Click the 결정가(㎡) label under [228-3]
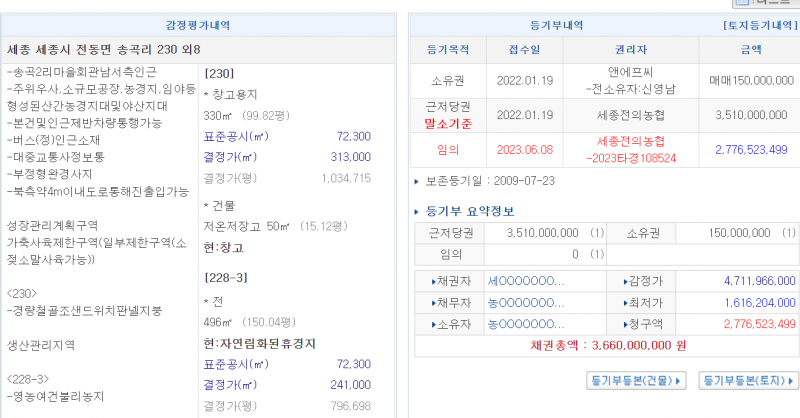 [235, 385]
